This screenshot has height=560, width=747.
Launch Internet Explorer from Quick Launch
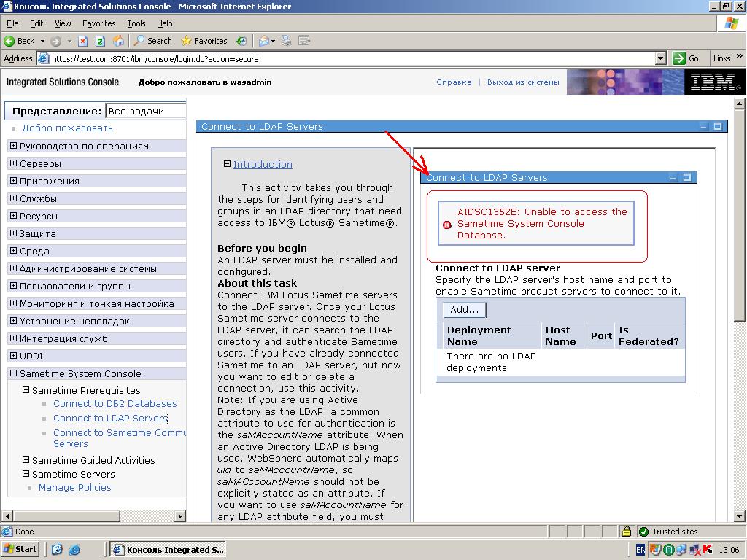coord(74,550)
